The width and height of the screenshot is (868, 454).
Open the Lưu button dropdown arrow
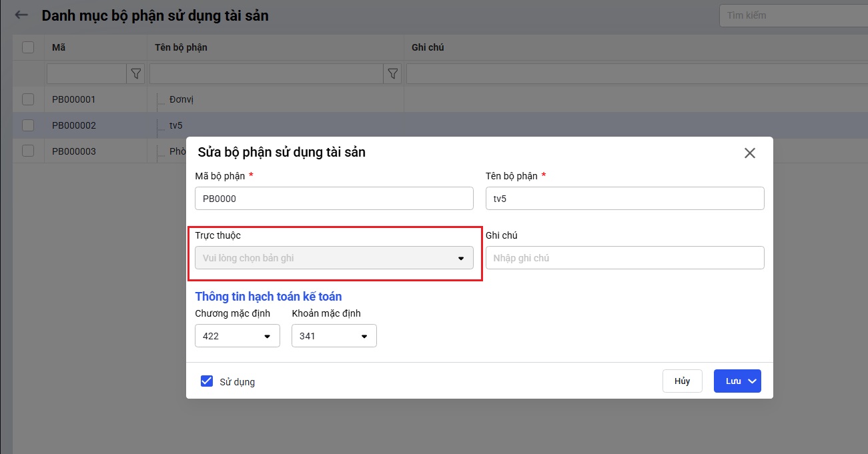click(x=753, y=381)
